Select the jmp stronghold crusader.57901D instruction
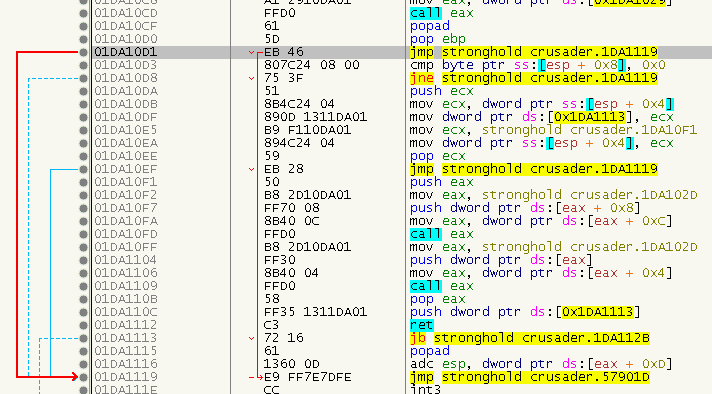 click(x=529, y=377)
